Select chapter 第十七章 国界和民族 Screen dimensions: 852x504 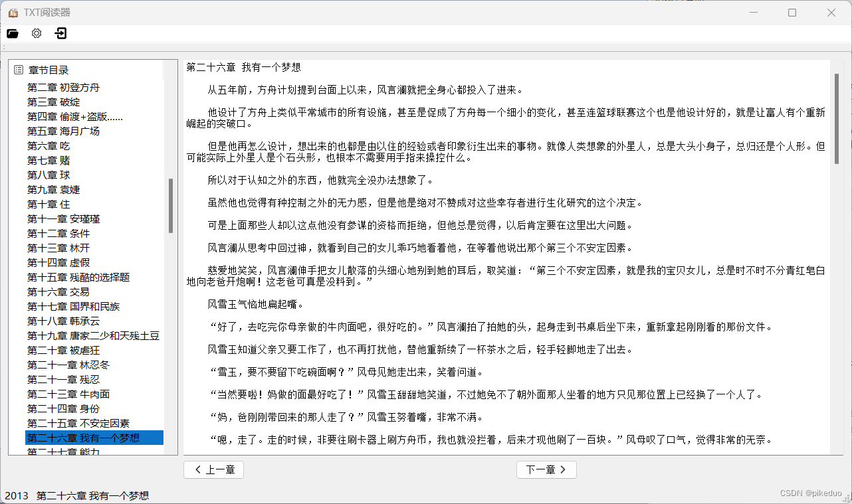[73, 307]
